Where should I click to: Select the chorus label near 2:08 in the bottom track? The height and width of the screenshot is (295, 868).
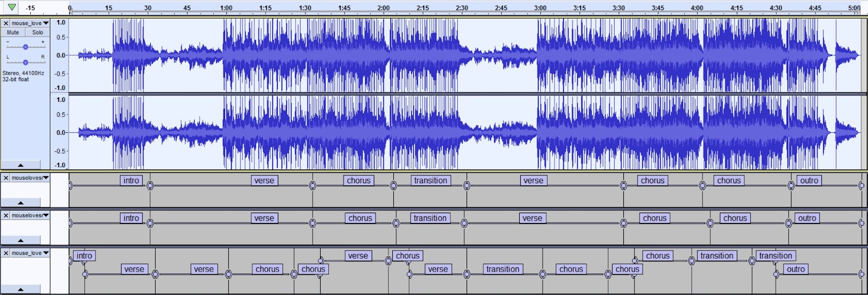(x=408, y=255)
